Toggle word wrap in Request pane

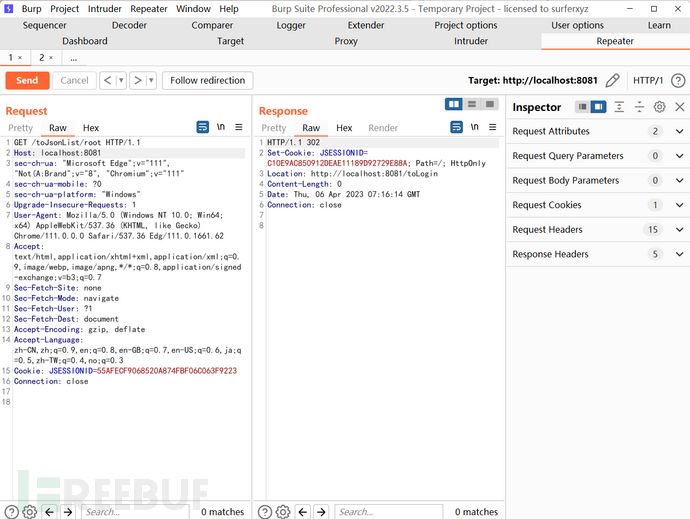click(202, 127)
